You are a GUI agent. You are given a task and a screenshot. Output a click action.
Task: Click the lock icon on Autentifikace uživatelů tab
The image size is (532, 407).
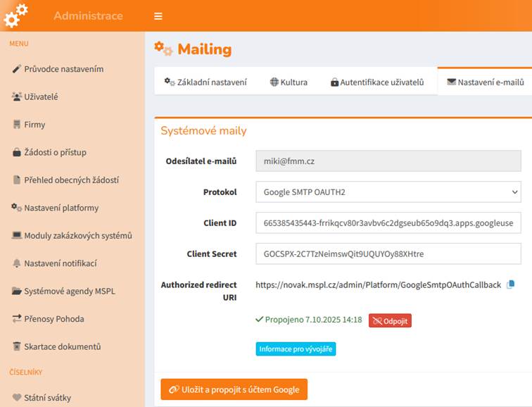334,82
